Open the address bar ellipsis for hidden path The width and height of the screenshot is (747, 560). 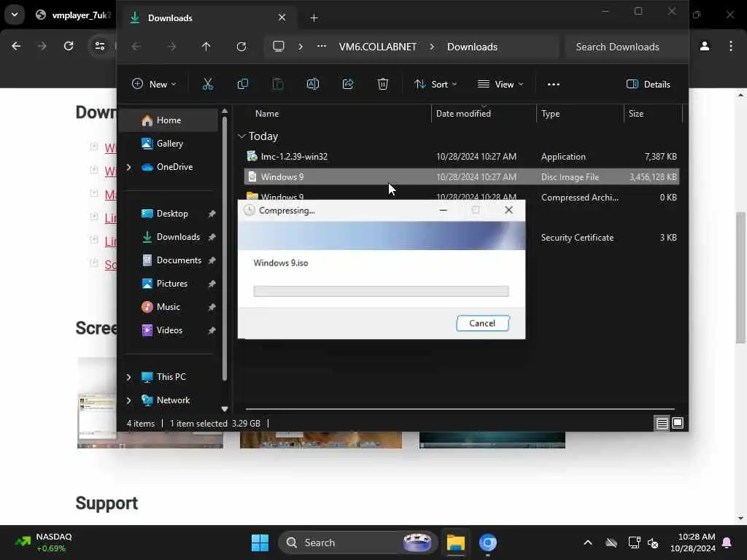click(322, 47)
